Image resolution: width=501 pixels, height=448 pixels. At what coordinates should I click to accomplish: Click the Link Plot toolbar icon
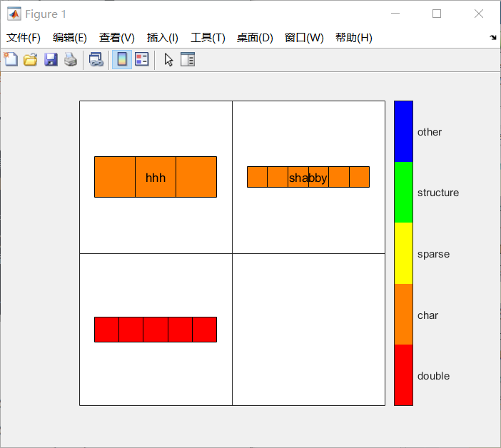pyautogui.click(x=96, y=59)
